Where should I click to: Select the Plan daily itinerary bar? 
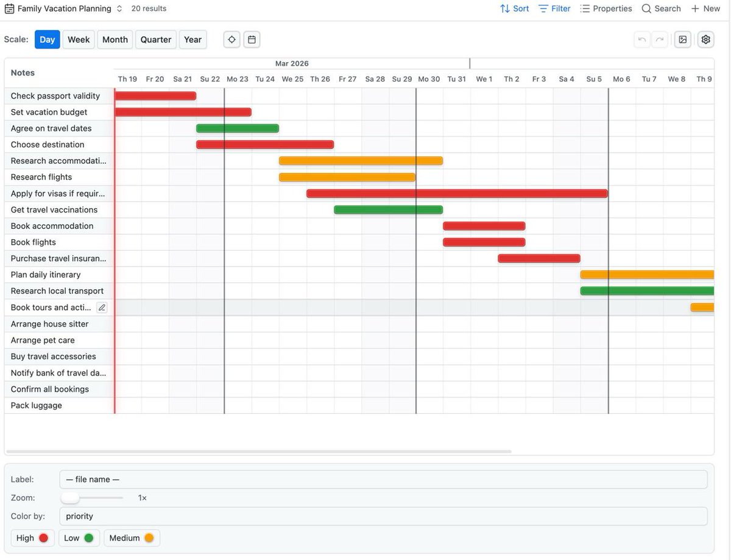(x=647, y=275)
